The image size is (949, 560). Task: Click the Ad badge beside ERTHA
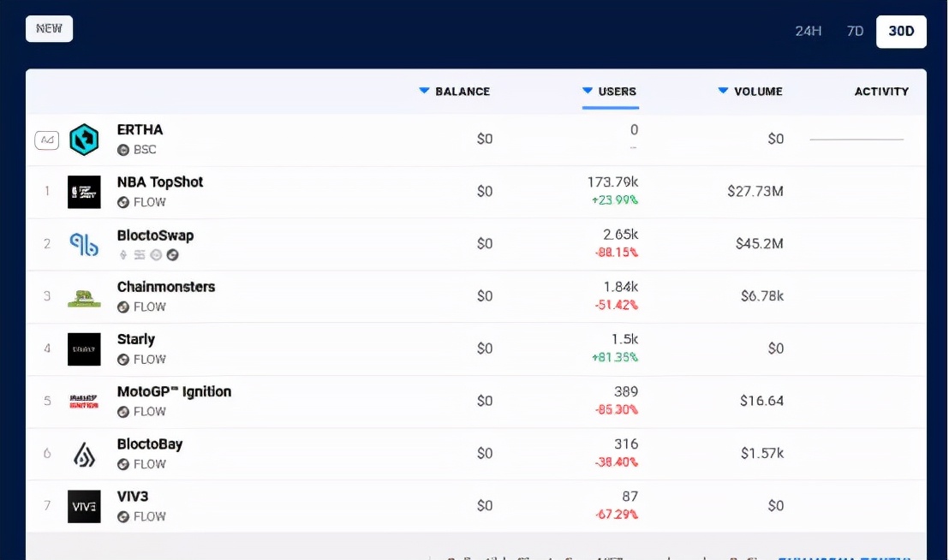pyautogui.click(x=46, y=140)
